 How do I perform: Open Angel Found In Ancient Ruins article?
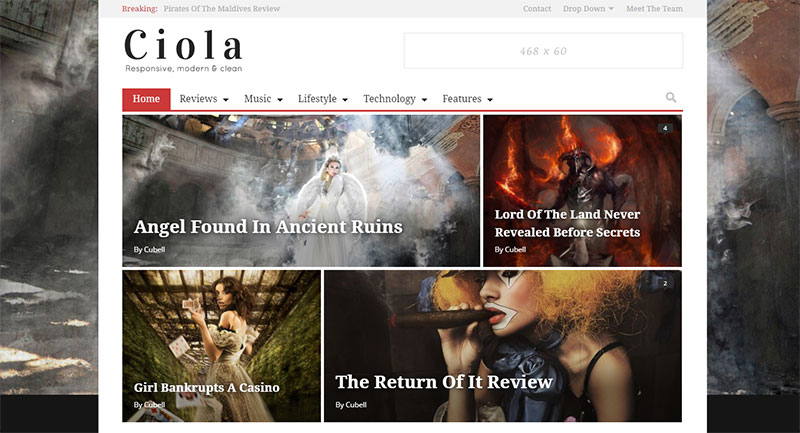(x=268, y=227)
